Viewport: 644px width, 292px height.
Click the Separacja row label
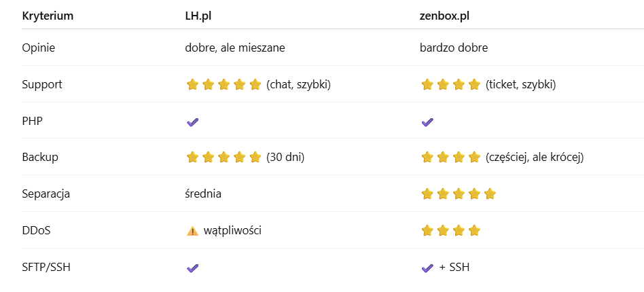[46, 194]
